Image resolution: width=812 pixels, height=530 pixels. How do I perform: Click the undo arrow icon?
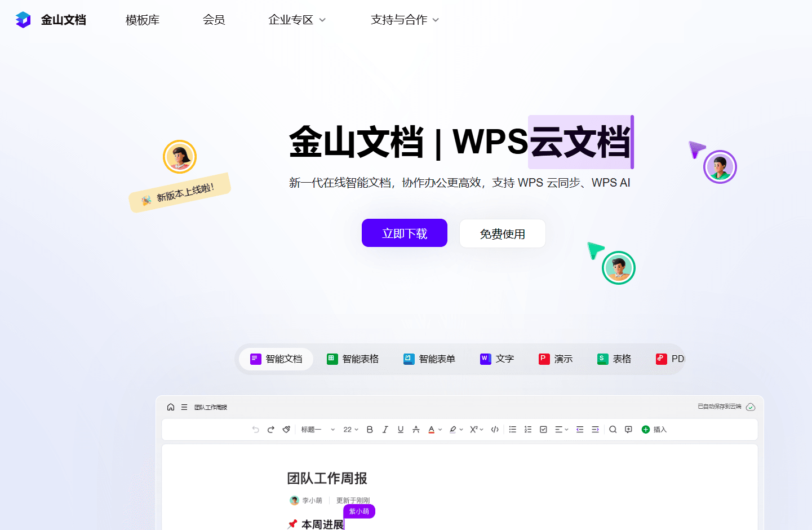click(x=256, y=430)
